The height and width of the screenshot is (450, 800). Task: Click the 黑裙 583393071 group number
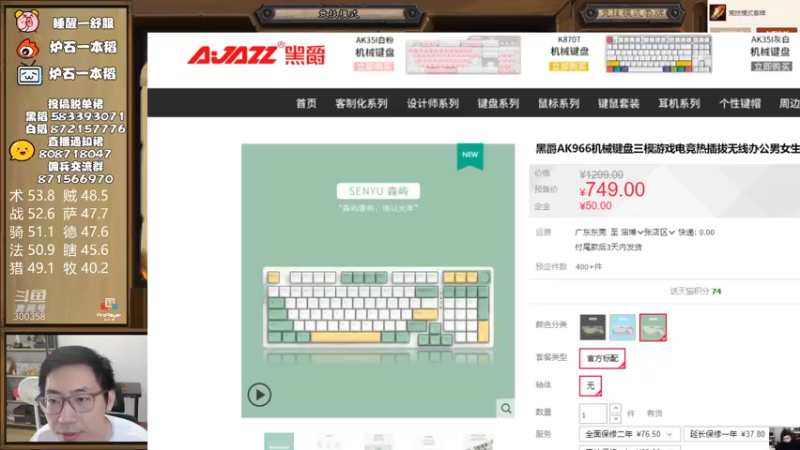point(76,116)
